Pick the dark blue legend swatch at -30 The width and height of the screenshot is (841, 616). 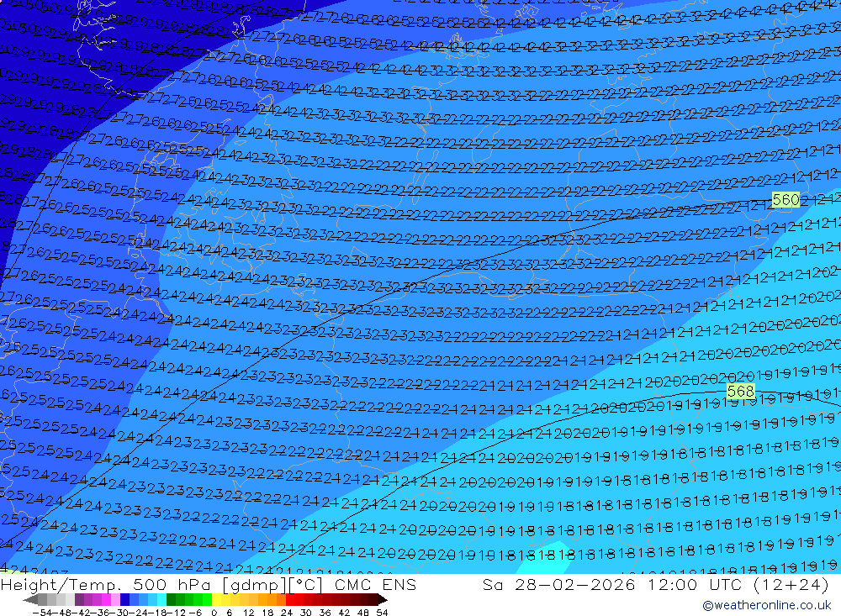tap(124, 600)
